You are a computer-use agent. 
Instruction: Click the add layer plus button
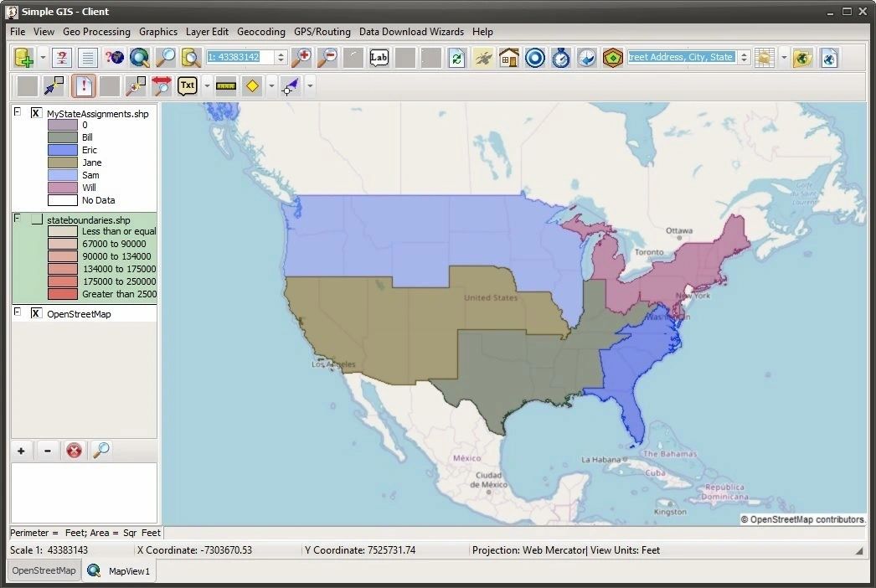pos(21,451)
